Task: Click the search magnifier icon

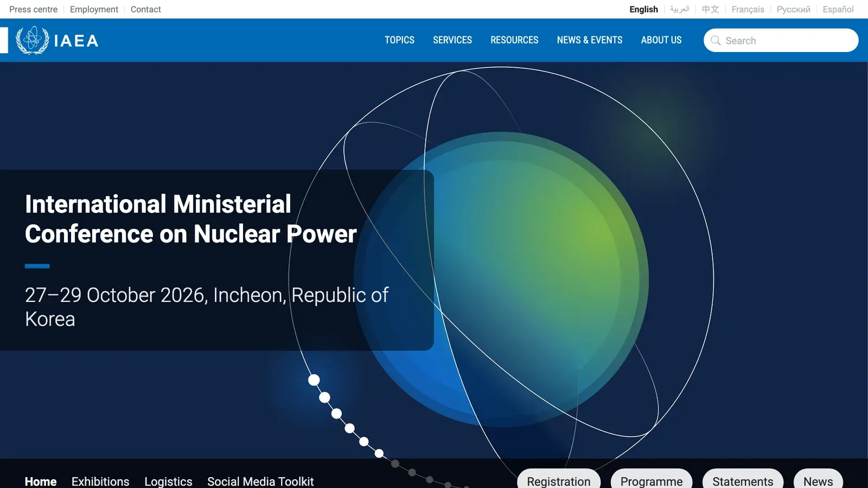Action: tap(716, 41)
